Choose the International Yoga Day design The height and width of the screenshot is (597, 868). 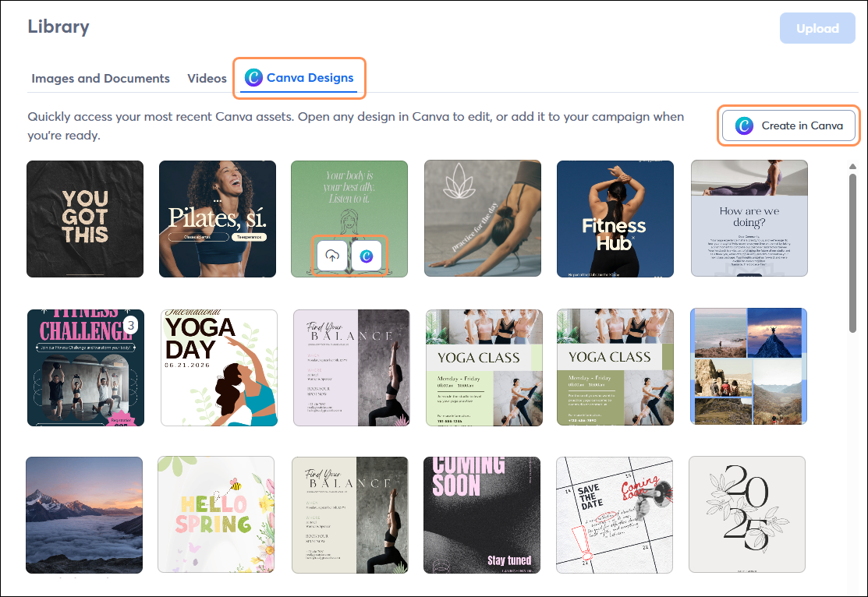point(219,367)
